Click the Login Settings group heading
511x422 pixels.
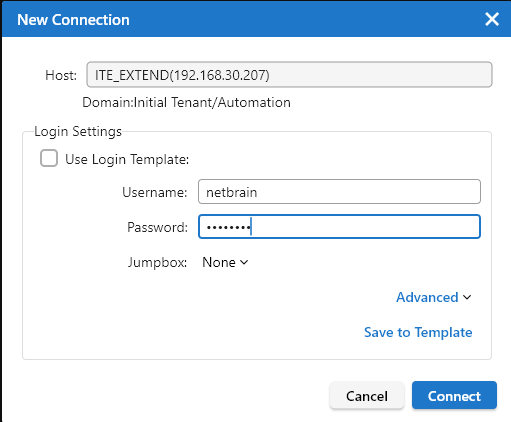[x=78, y=131]
